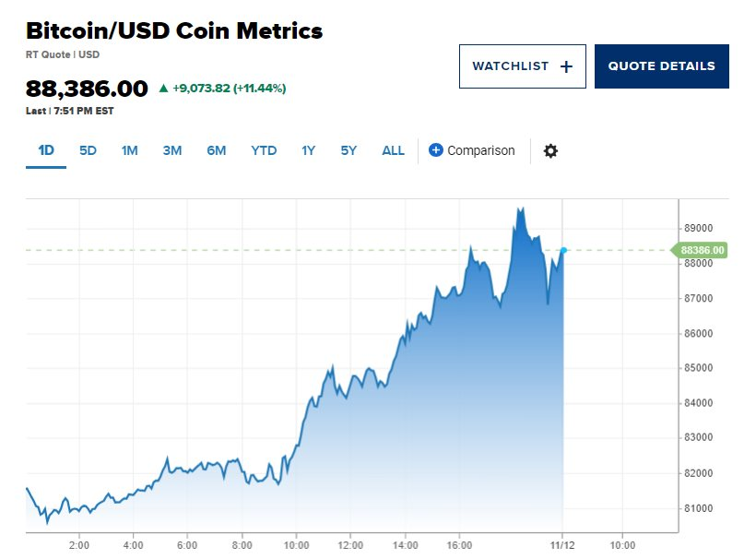Click the plus icon in Watchlist button
Screen dimensions: 756x559
(x=566, y=66)
